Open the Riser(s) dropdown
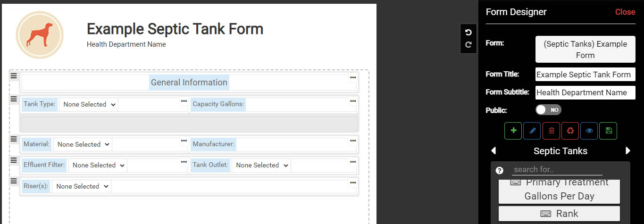 point(81,186)
